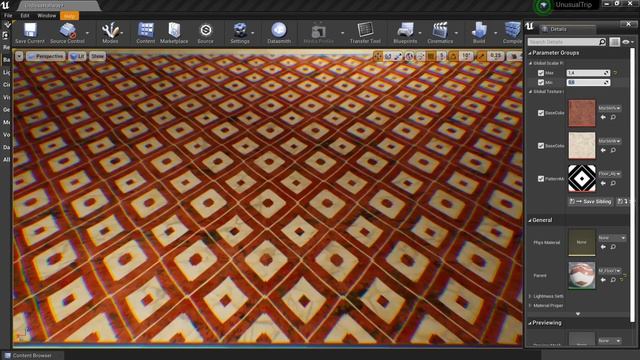Screen dimensions: 640x360
Task: Click the Show button in viewport
Action: coord(97,56)
